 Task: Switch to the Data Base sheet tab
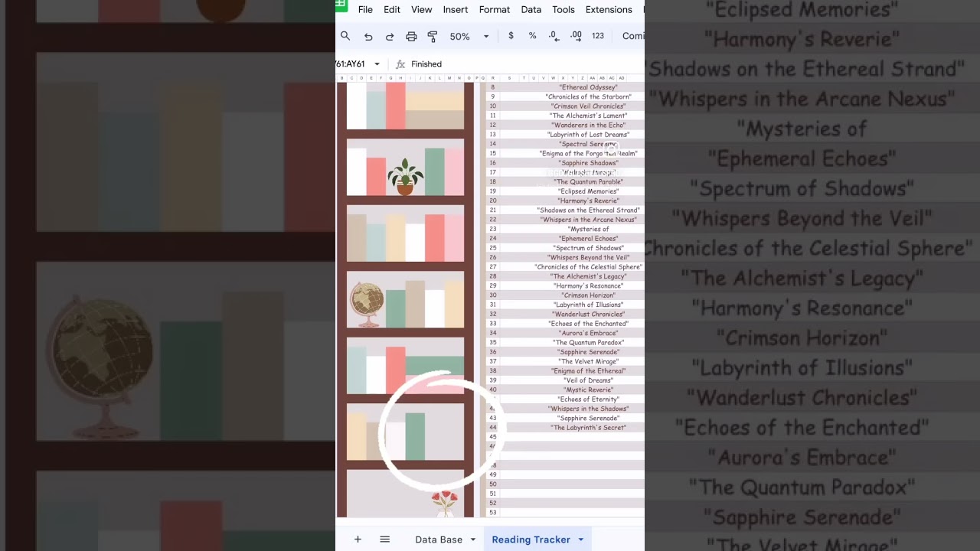(439, 540)
